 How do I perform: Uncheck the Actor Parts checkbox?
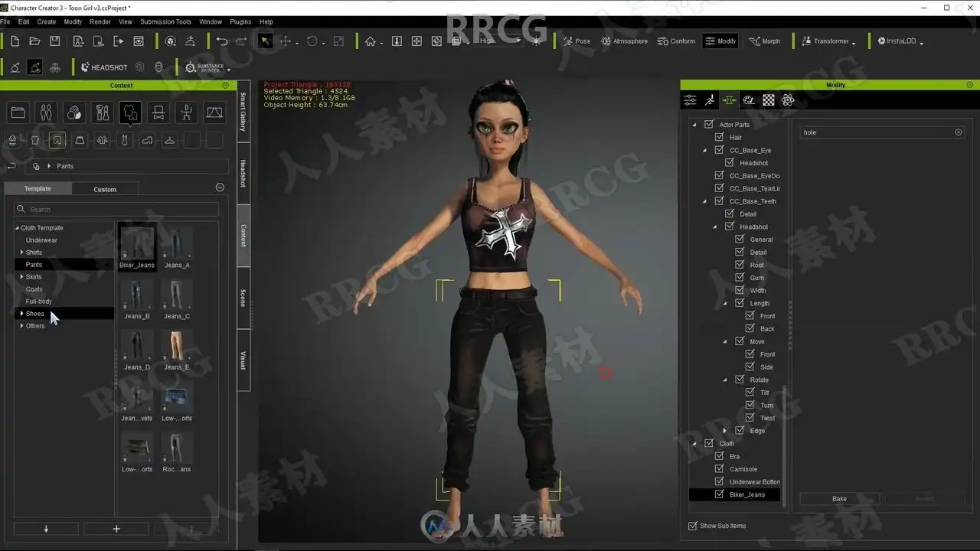click(709, 124)
